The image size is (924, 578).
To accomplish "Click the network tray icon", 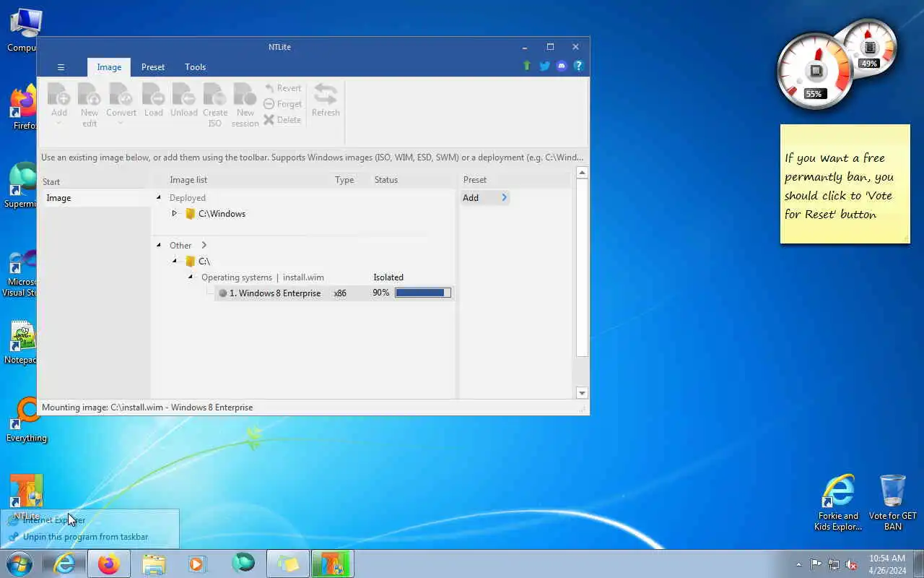I will tap(834, 564).
